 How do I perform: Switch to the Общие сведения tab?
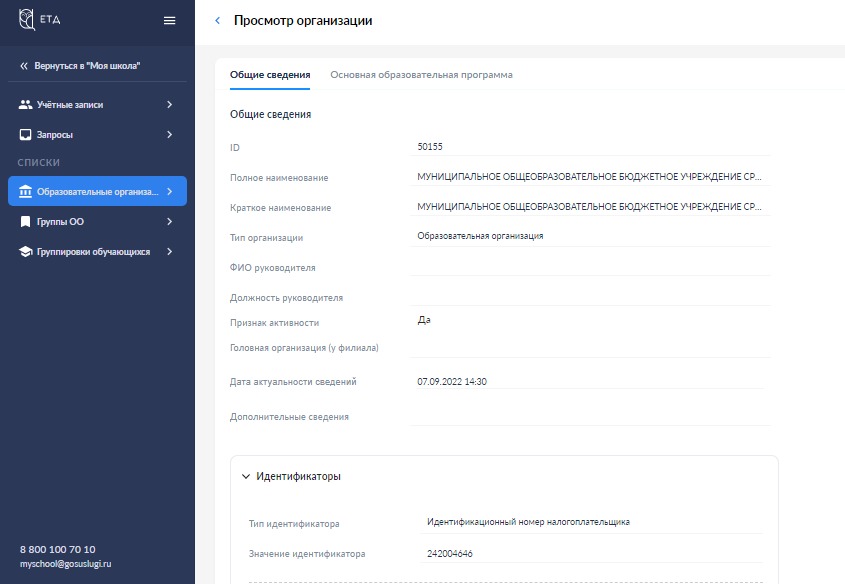tap(270, 75)
